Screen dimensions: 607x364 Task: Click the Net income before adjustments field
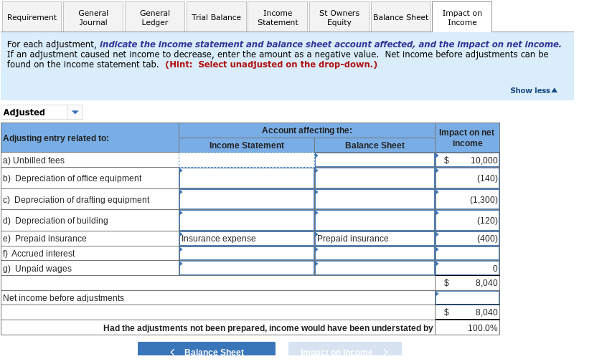[x=467, y=298]
